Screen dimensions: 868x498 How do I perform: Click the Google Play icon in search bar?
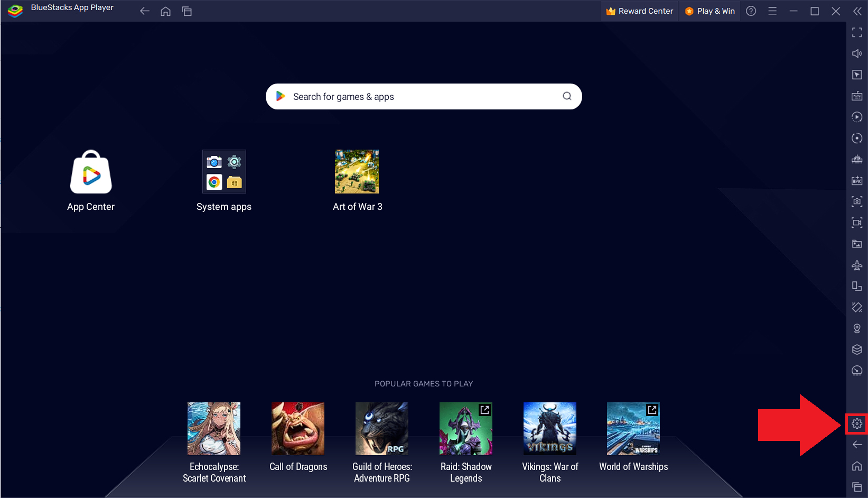[281, 96]
